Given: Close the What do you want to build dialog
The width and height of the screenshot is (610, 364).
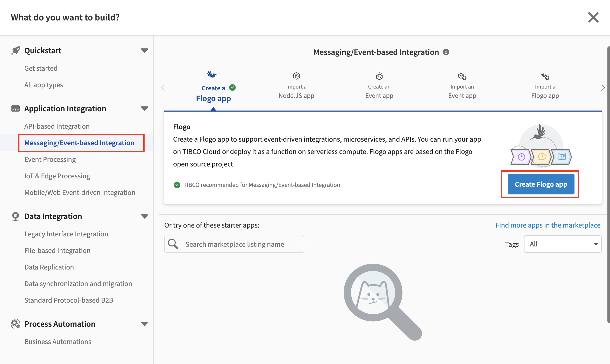Looking at the screenshot, I should click(x=593, y=17).
